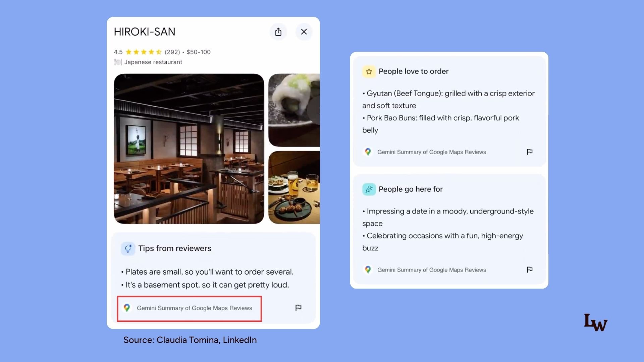Image resolution: width=644 pixels, height=362 pixels.
Task: Click Gemini Summary label under People love to order
Action: (x=432, y=152)
